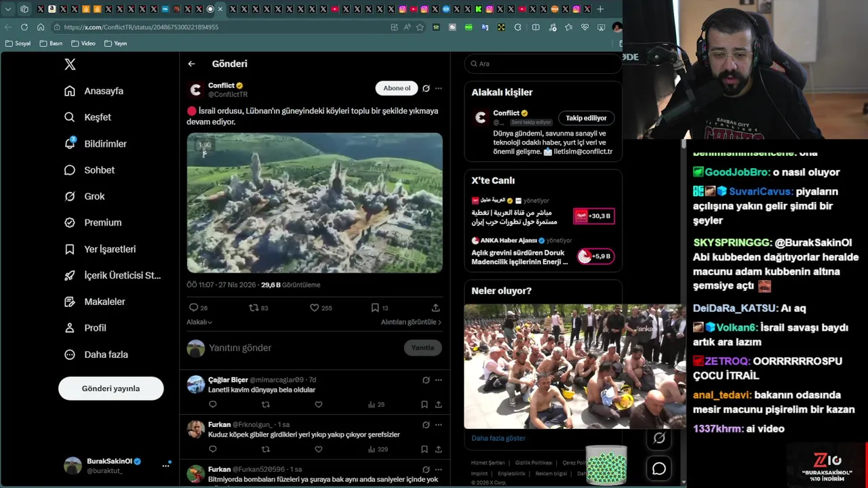This screenshot has height=488, width=868.
Task: Open Conflict's profile from Alakalı kişiler
Action: [507, 113]
